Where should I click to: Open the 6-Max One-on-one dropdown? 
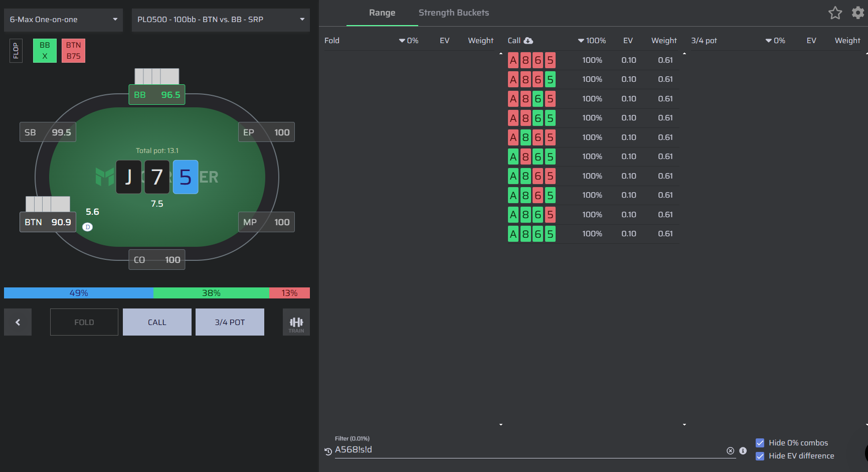point(63,20)
